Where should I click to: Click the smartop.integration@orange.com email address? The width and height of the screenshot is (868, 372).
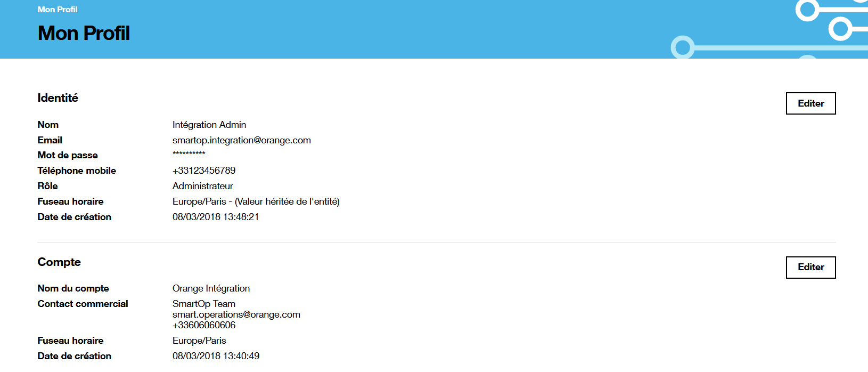click(x=241, y=140)
